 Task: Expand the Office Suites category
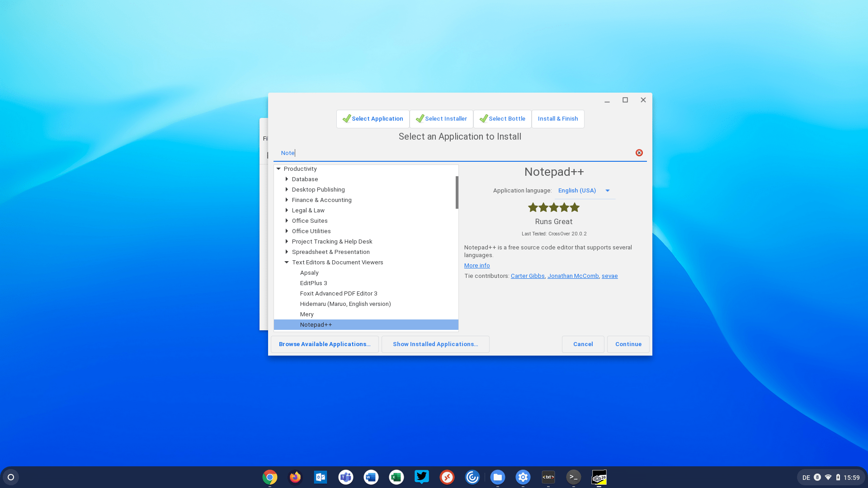(287, 221)
